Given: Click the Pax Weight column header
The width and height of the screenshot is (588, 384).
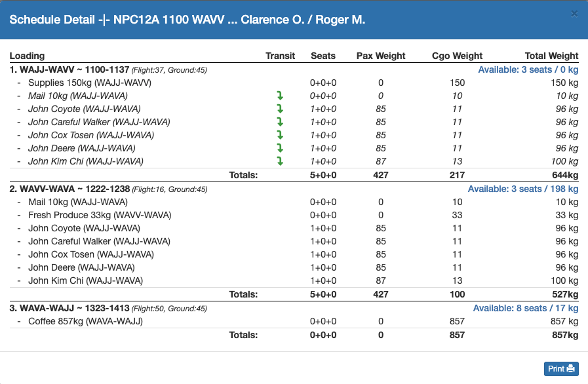Looking at the screenshot, I should [x=381, y=56].
